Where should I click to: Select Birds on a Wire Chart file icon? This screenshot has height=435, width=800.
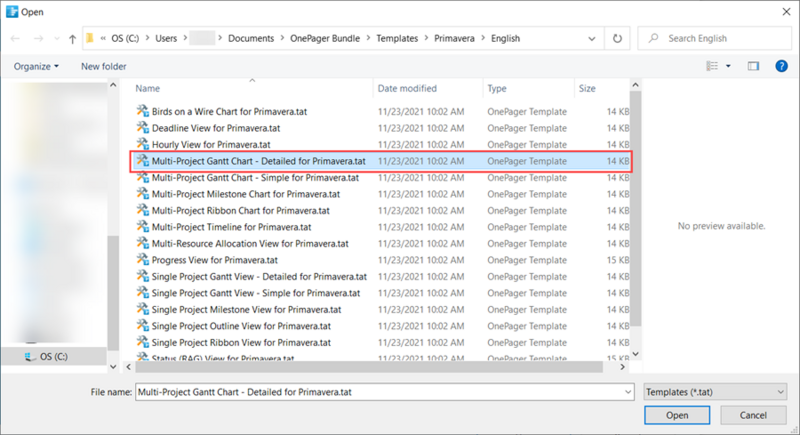click(143, 111)
